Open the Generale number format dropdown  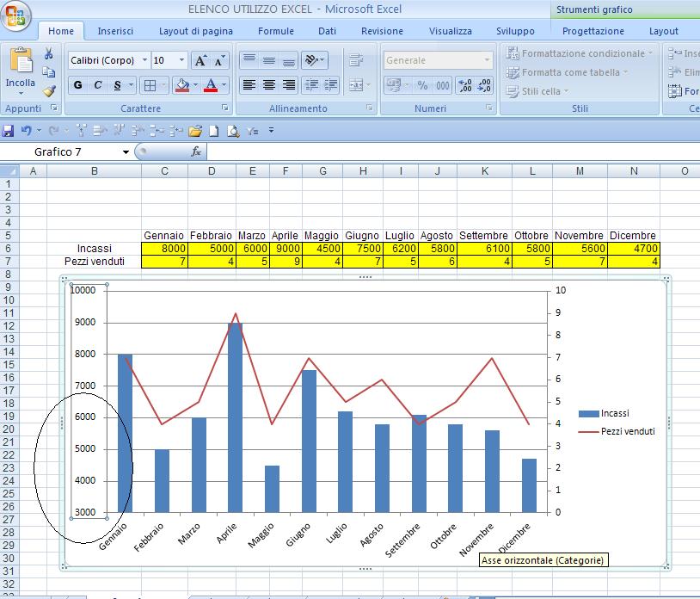coord(487,59)
